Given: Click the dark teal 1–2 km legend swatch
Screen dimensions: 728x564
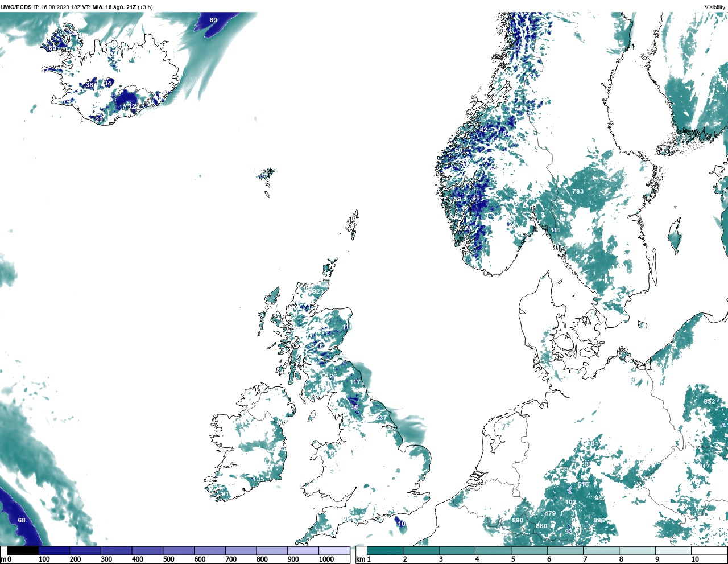Looking at the screenshot, I should tap(386, 551).
